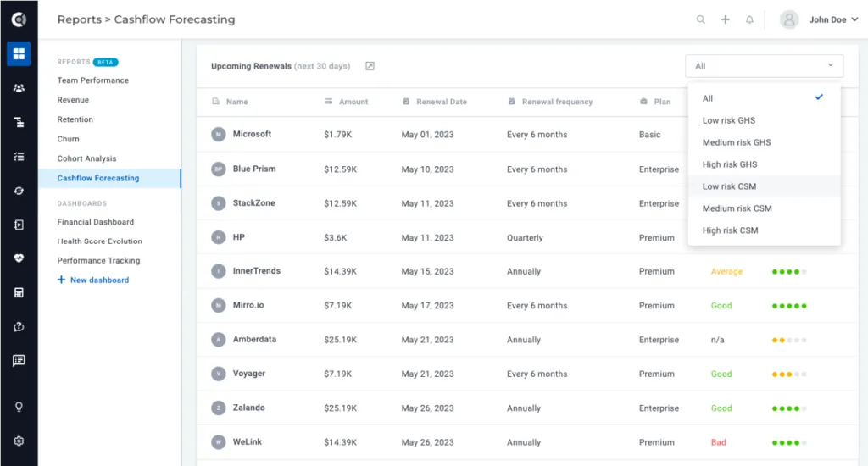Image resolution: width=868 pixels, height=466 pixels.
Task: Open Churn report
Action: (68, 139)
